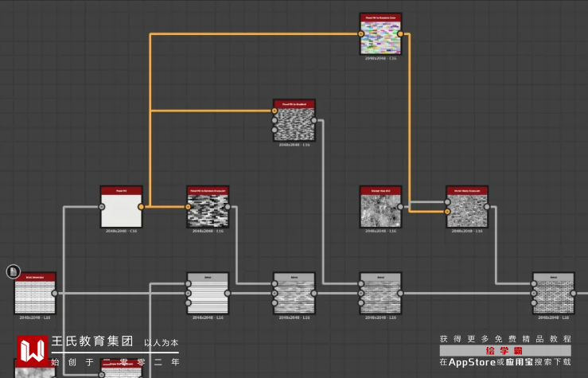Click the size label under Brick Generator node
Screen dimensions: 588x378
tap(35, 318)
